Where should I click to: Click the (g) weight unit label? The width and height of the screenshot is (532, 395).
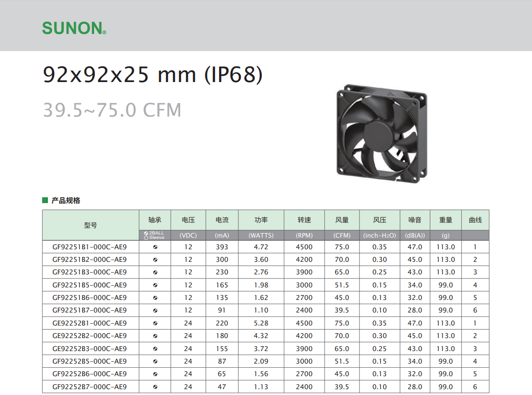pyautogui.click(x=446, y=235)
